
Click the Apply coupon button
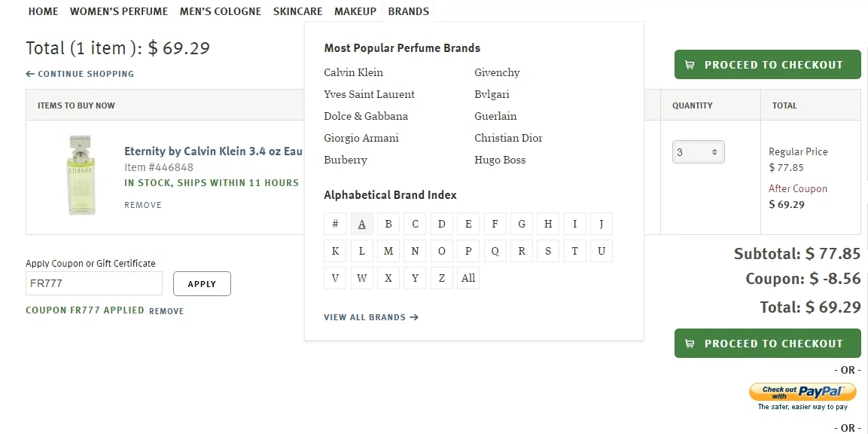[x=202, y=284]
